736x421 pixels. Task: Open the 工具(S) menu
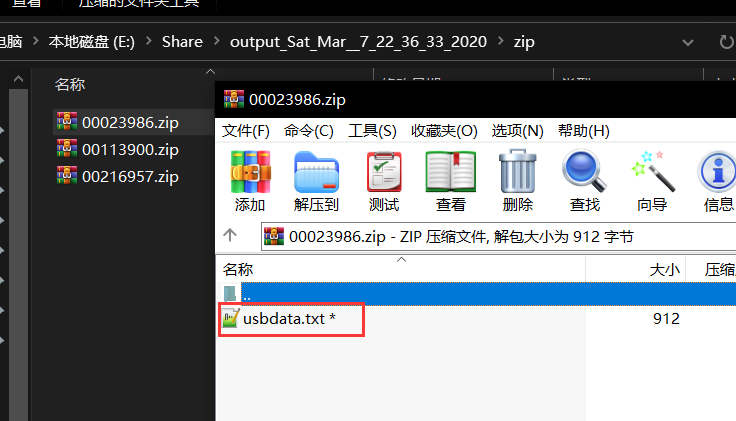(372, 131)
